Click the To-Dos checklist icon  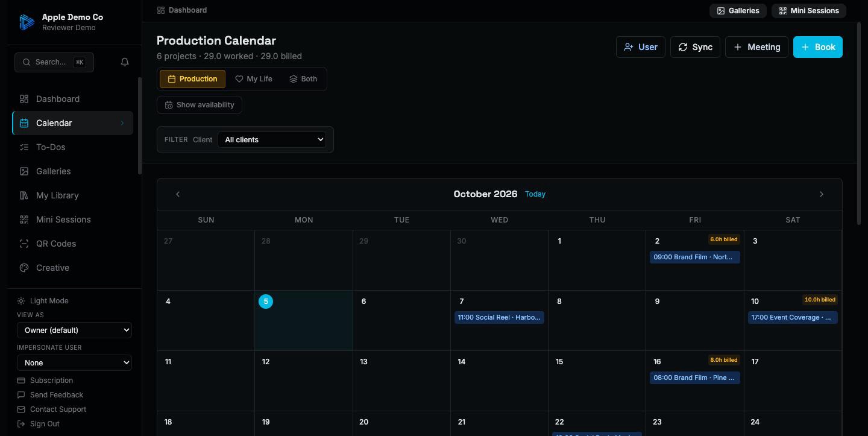pos(24,147)
